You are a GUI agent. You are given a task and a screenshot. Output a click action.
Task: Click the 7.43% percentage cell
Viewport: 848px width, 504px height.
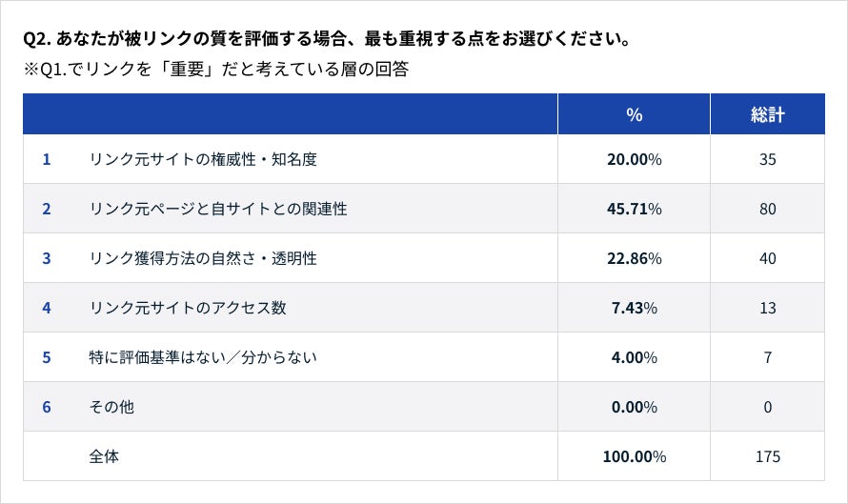point(634,308)
